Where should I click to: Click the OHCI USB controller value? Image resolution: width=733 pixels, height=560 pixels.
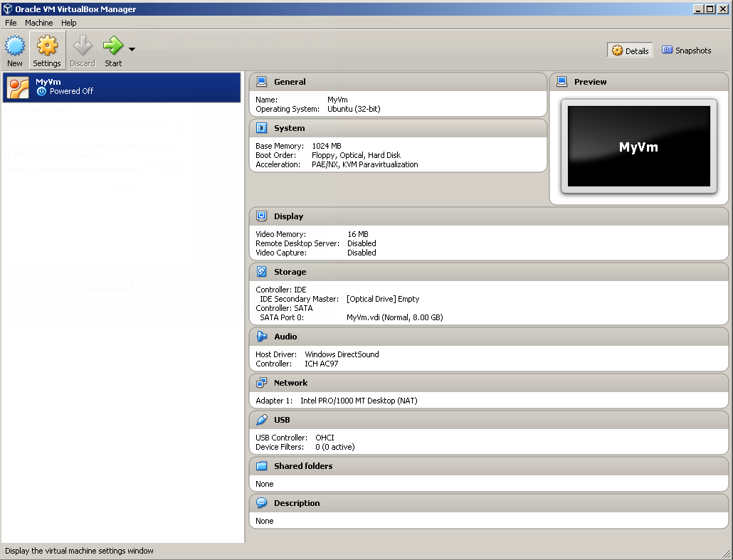point(325,438)
